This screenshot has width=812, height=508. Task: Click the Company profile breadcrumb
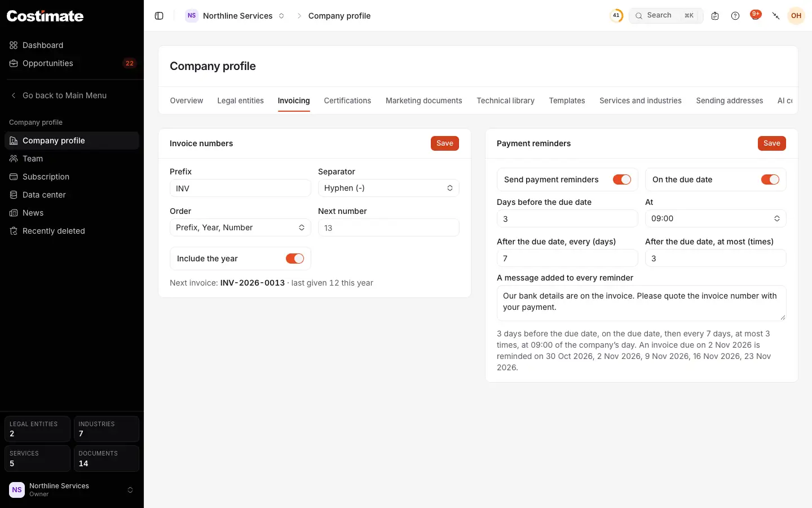coord(339,16)
